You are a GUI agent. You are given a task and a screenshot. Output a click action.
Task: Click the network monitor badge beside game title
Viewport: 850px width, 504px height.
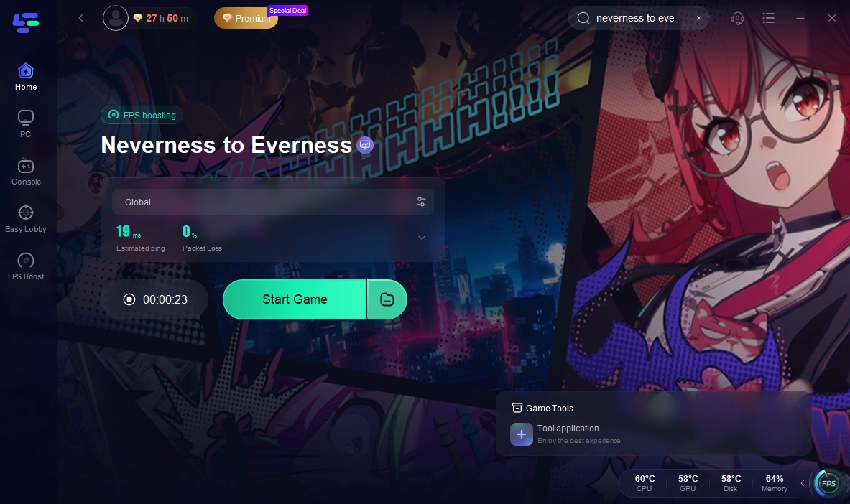(365, 145)
